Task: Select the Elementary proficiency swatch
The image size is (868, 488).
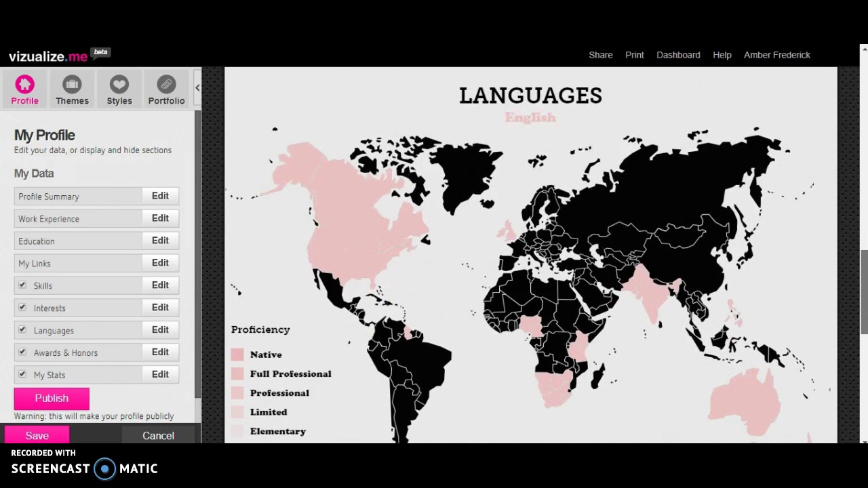Action: pos(237,430)
